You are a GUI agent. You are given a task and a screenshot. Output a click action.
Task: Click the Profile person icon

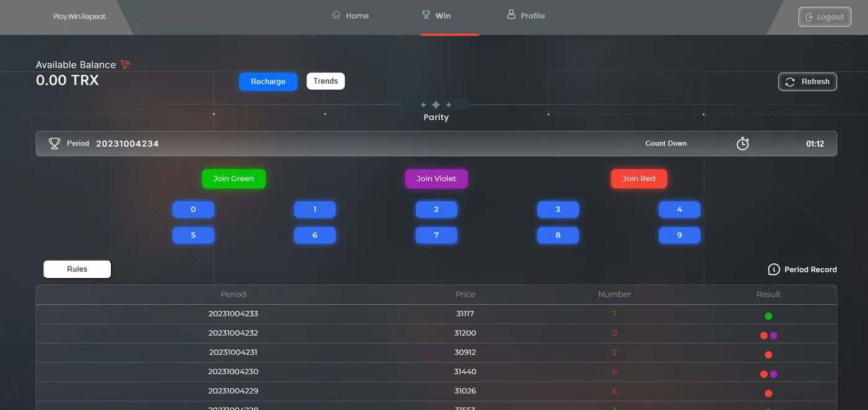click(x=511, y=14)
